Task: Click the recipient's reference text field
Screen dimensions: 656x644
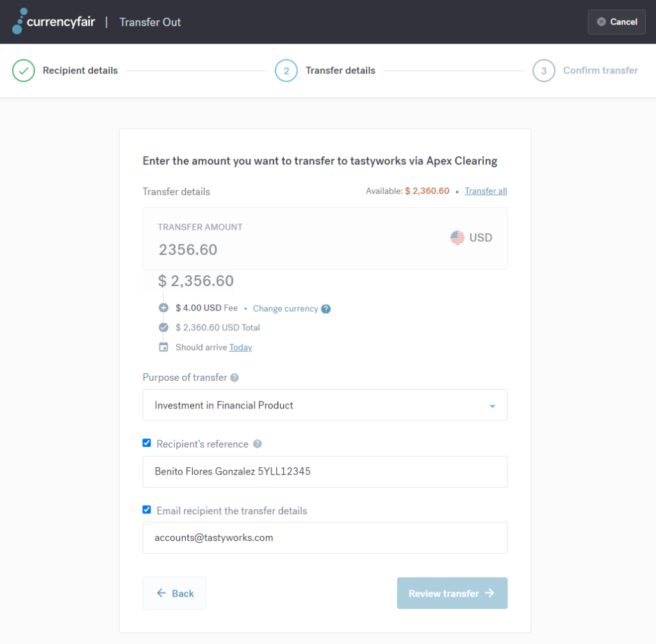Action: 325,472
